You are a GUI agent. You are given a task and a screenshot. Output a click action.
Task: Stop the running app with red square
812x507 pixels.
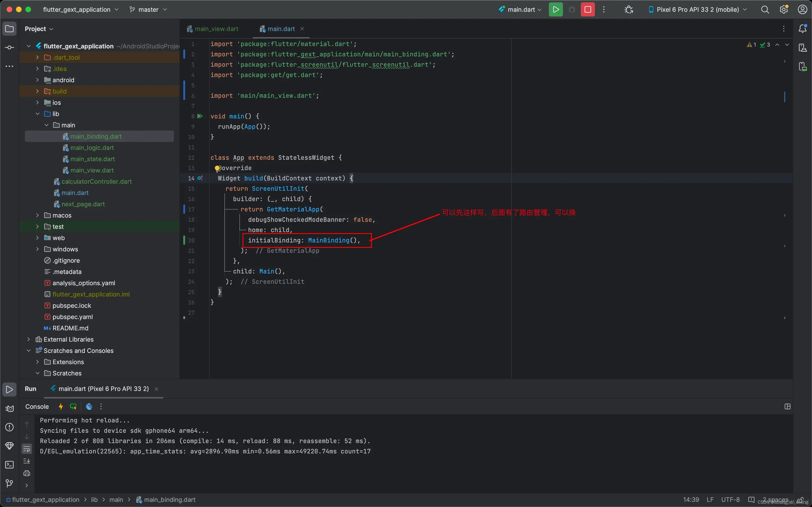coord(587,9)
